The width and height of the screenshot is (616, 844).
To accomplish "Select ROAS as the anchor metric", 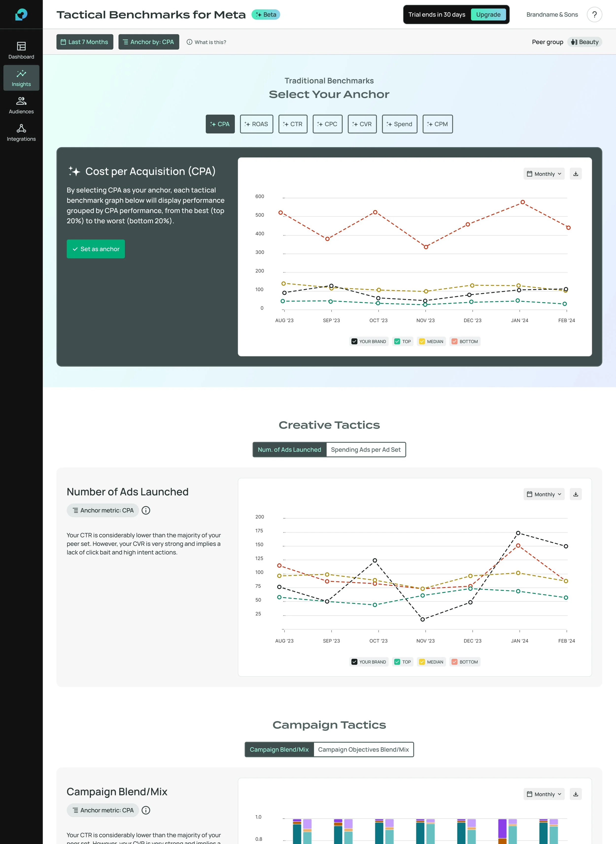I will (x=256, y=124).
